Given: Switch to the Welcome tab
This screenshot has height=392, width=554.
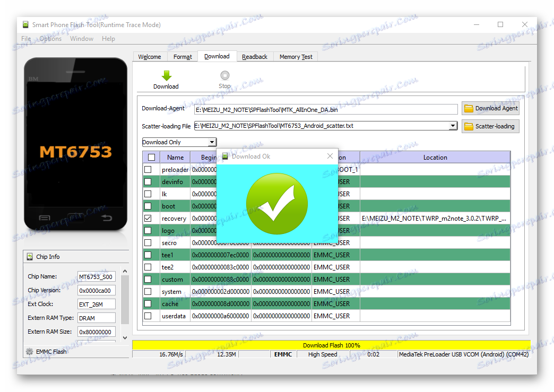Looking at the screenshot, I should click(x=150, y=57).
